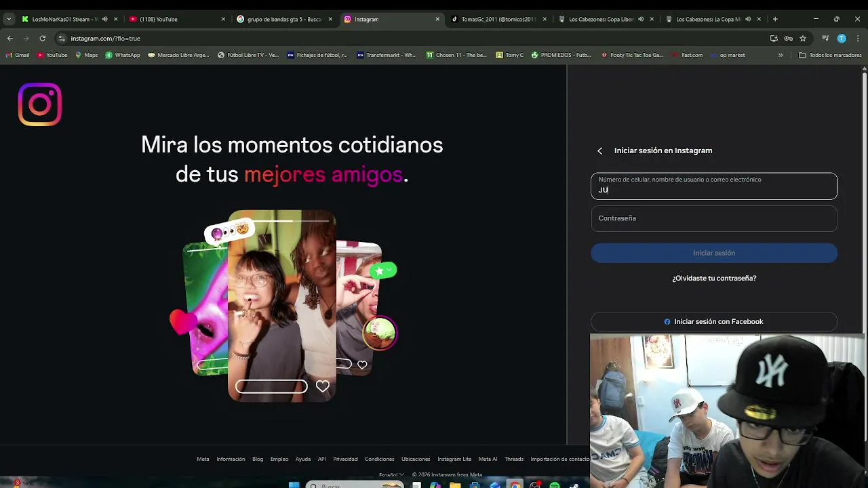The image size is (868, 488).
Task: Open the media controls toolbar icon
Action: 825,39
